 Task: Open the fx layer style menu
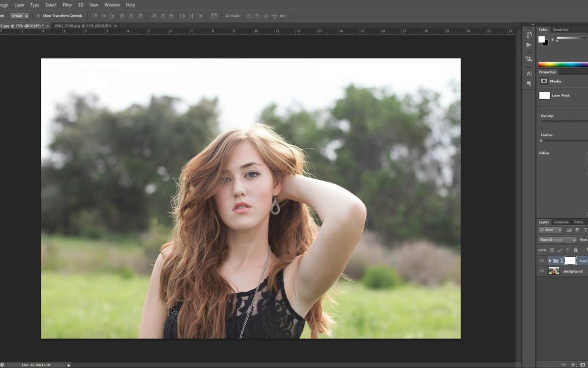click(x=573, y=365)
